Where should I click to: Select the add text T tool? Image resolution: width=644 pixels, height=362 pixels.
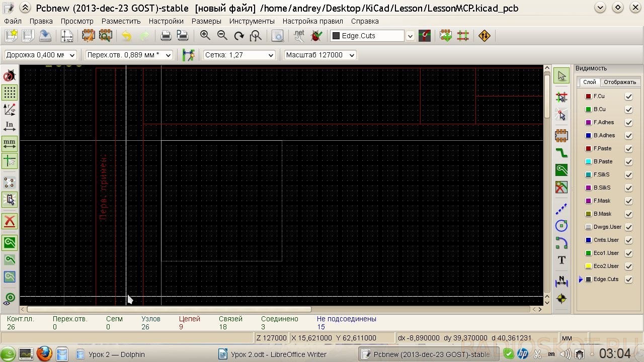(x=561, y=260)
